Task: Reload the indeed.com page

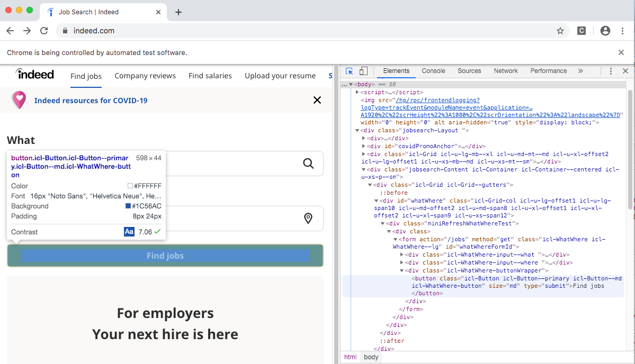Action: point(44,31)
